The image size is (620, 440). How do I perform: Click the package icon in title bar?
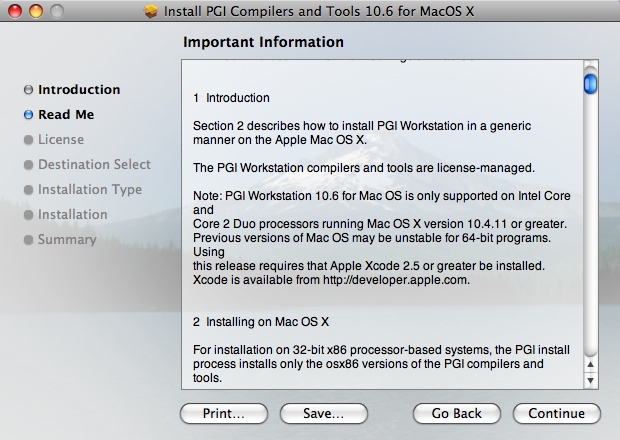[x=151, y=11]
